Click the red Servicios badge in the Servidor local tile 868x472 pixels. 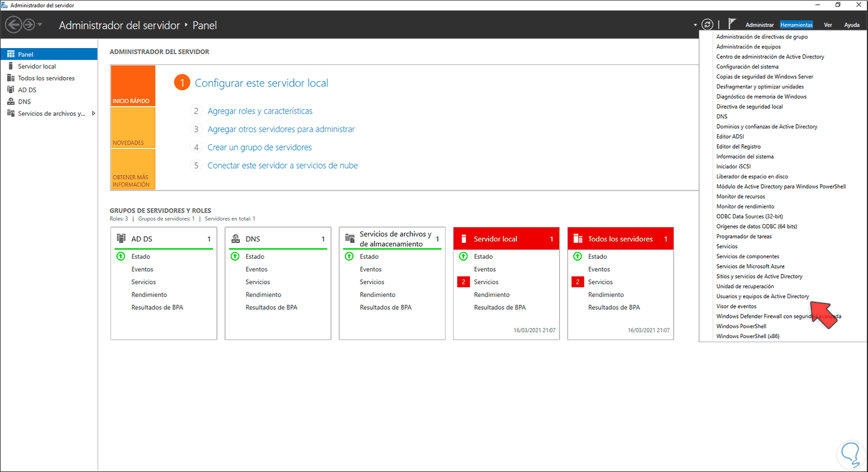pyautogui.click(x=464, y=282)
